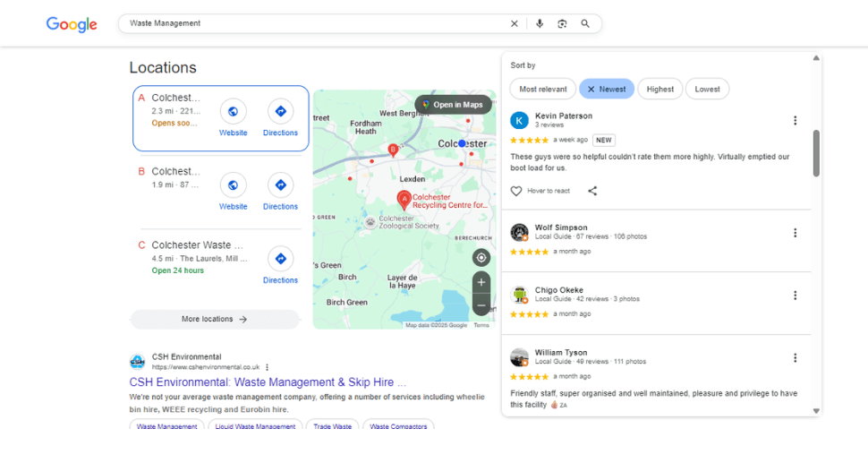Screen dimensions: 868x463
Task: Open search by image lens icon
Action: click(x=563, y=24)
